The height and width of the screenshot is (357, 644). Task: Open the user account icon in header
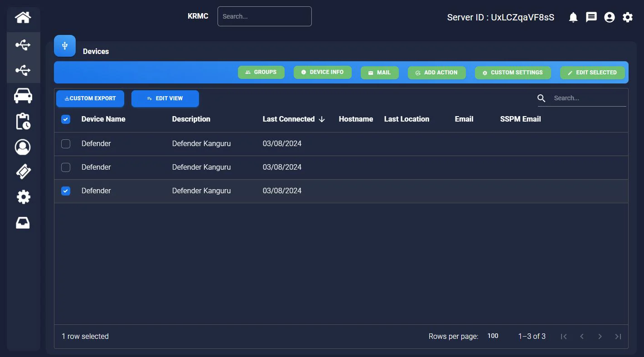point(610,18)
